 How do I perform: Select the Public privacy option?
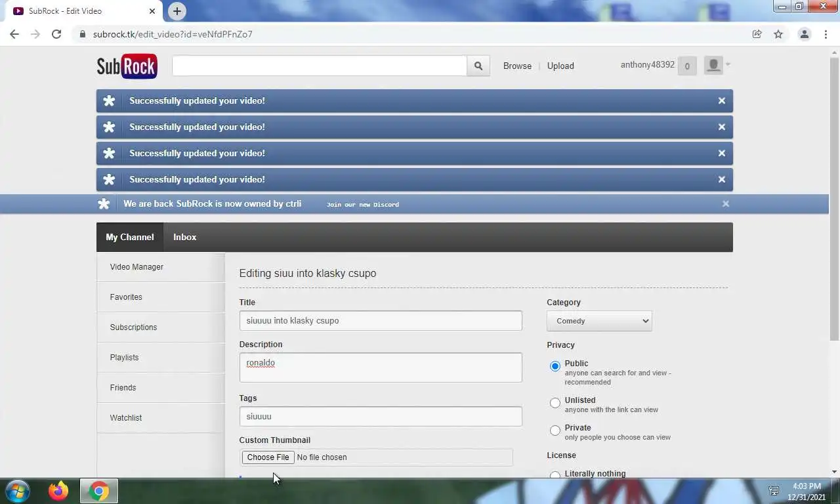[555, 366]
